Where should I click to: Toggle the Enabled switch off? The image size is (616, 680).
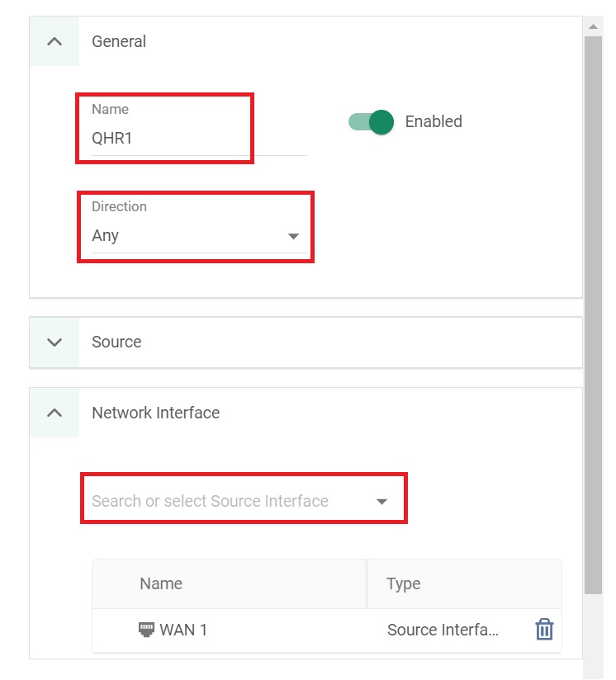[x=371, y=122]
